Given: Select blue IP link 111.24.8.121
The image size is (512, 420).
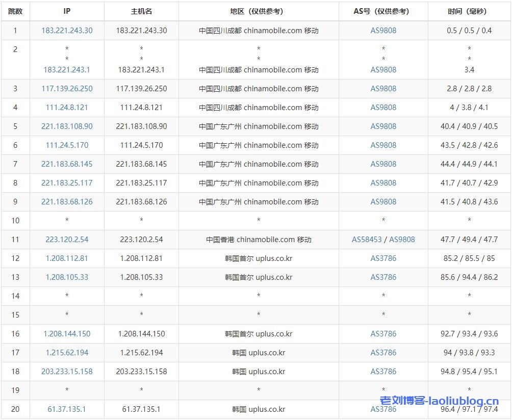Looking at the screenshot, I should coord(67,108).
